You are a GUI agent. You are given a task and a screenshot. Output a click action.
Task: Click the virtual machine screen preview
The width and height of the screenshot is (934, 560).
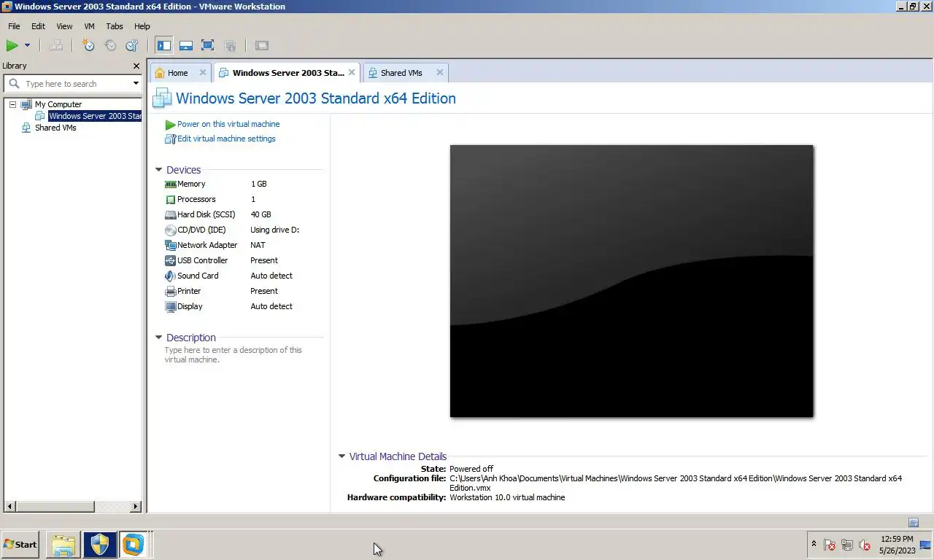631,281
